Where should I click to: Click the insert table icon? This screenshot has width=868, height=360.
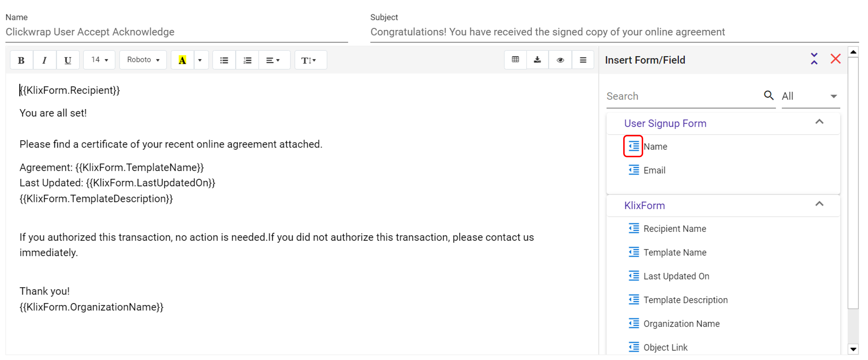click(x=515, y=60)
